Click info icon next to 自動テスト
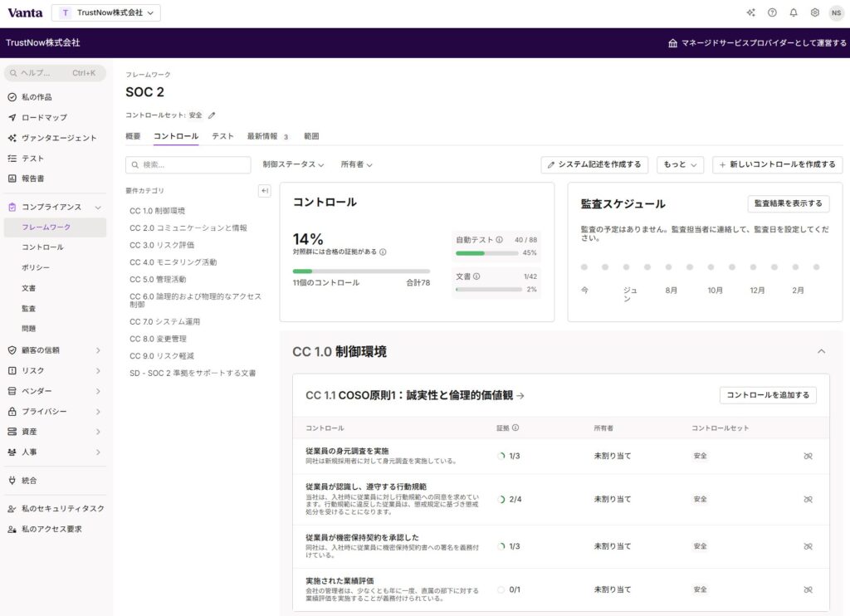This screenshot has width=850, height=616. coord(500,240)
